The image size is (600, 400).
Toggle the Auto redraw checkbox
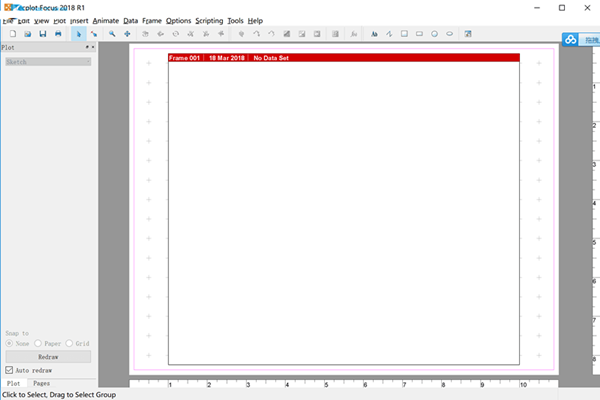point(9,370)
